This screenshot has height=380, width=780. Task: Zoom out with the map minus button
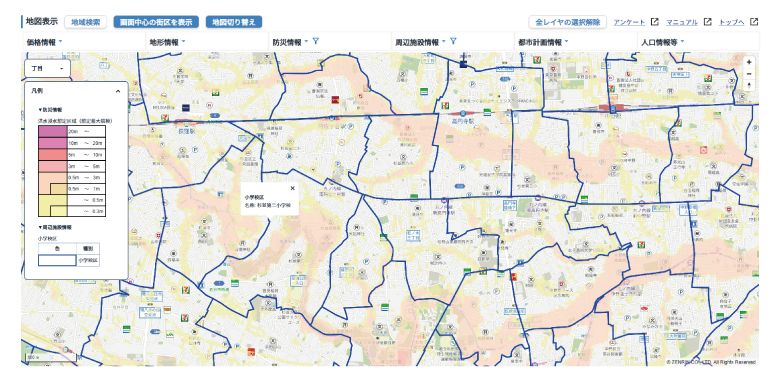coord(749,74)
